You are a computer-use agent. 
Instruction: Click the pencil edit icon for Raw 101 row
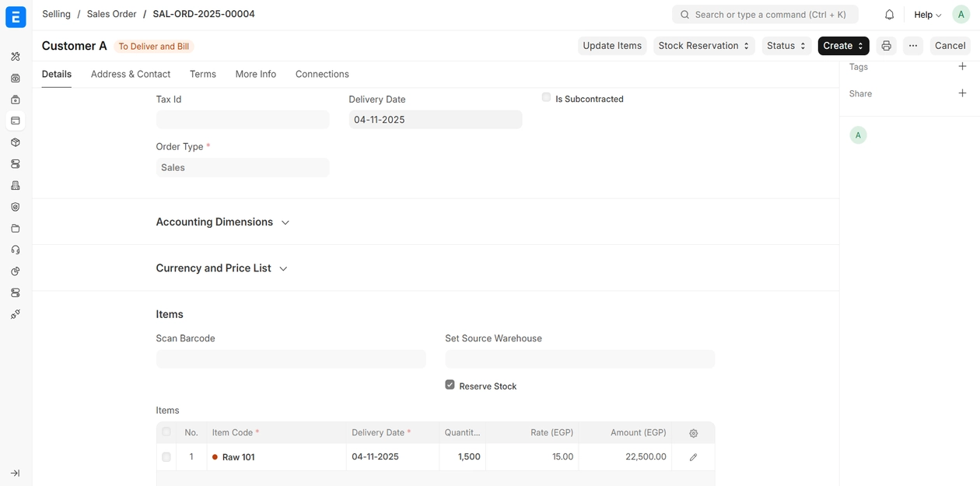click(693, 457)
